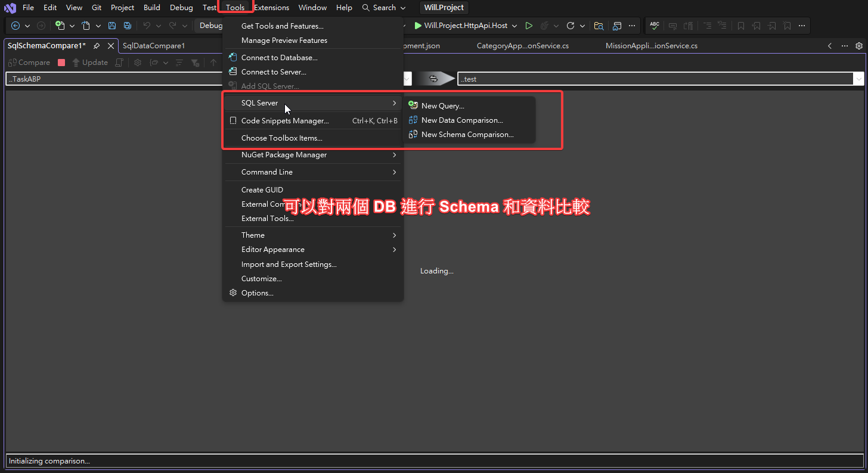Switch to the SqlDataCompare1 tab

154,46
